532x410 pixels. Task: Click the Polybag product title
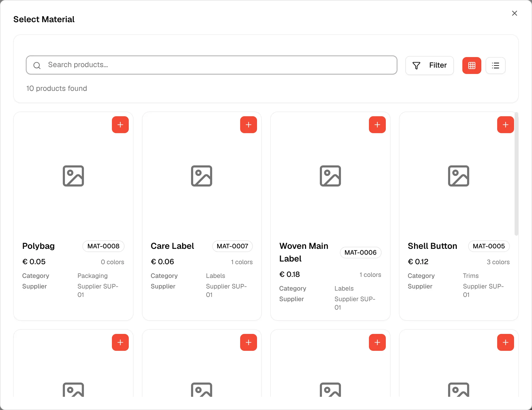[39, 246]
